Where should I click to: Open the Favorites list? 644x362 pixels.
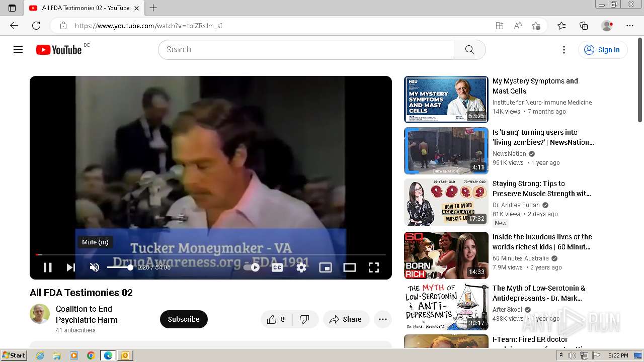pos(561,26)
